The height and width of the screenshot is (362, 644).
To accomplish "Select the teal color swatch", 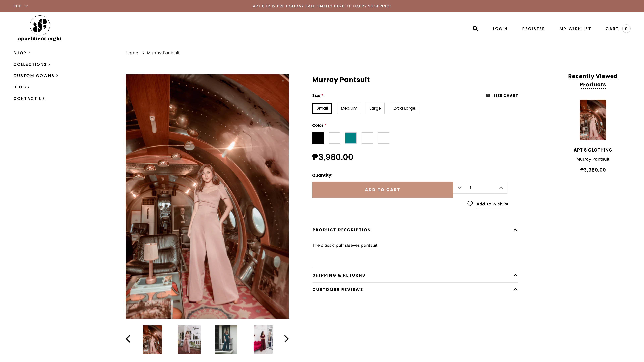I will [x=351, y=138].
